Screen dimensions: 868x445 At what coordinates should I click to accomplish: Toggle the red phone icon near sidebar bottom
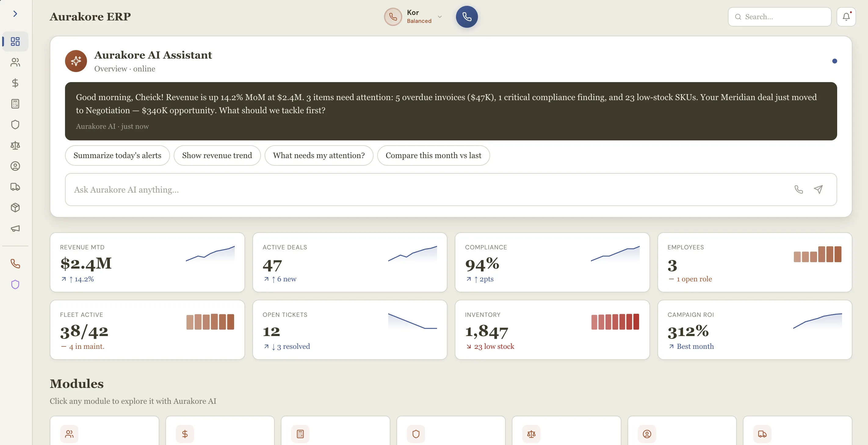tap(15, 264)
